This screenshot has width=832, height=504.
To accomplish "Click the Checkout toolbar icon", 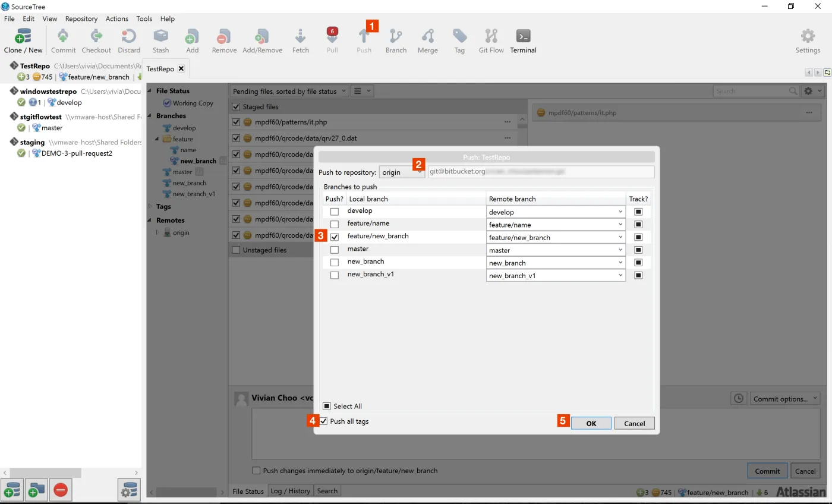I will [x=96, y=40].
